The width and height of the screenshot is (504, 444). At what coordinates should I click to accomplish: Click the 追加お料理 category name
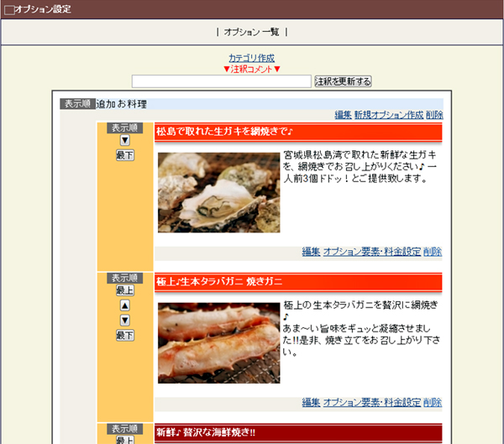(122, 104)
